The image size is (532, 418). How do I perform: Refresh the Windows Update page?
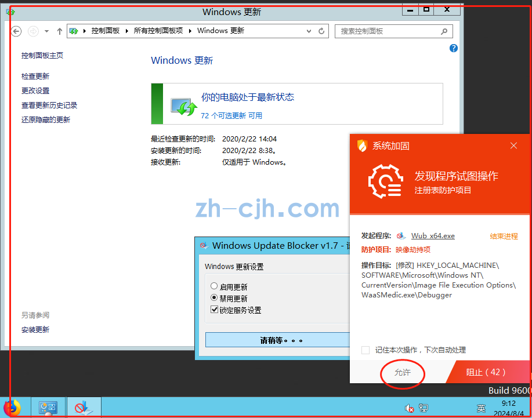click(x=321, y=31)
